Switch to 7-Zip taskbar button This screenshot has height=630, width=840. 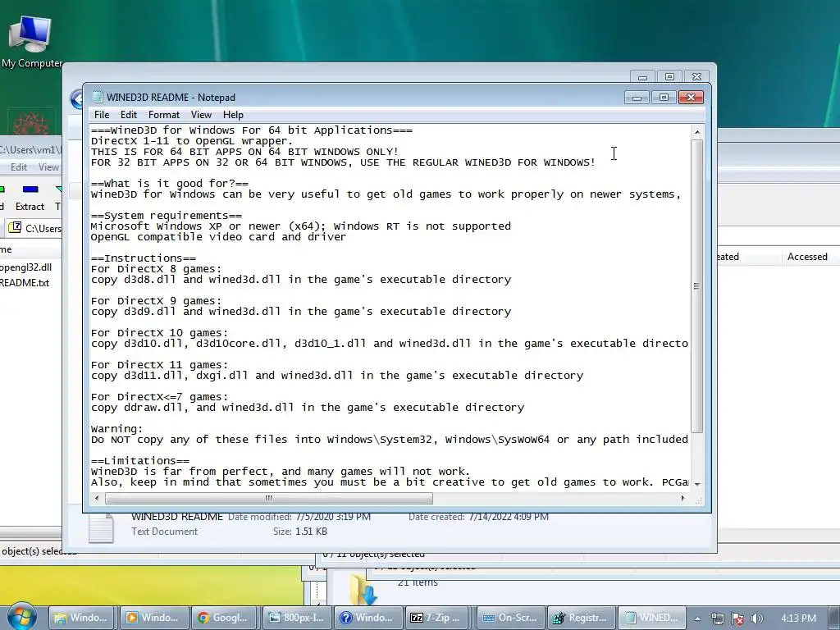click(x=440, y=618)
